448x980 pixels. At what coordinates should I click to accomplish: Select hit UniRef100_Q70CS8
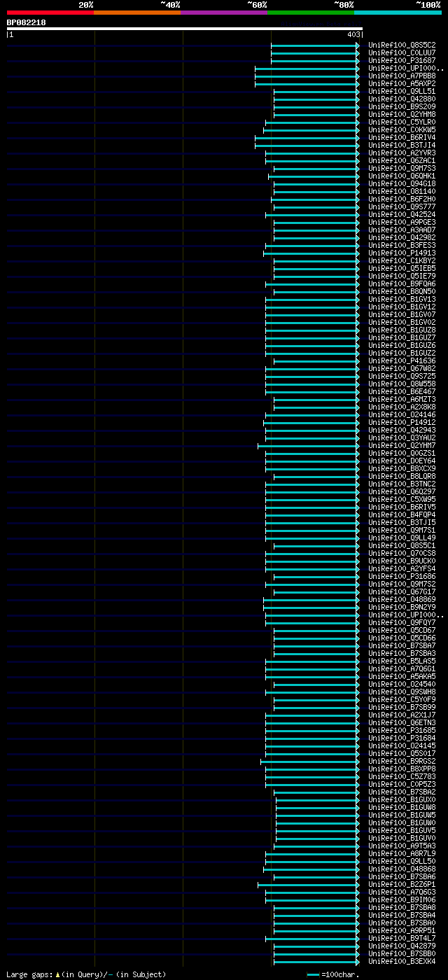coord(402,553)
